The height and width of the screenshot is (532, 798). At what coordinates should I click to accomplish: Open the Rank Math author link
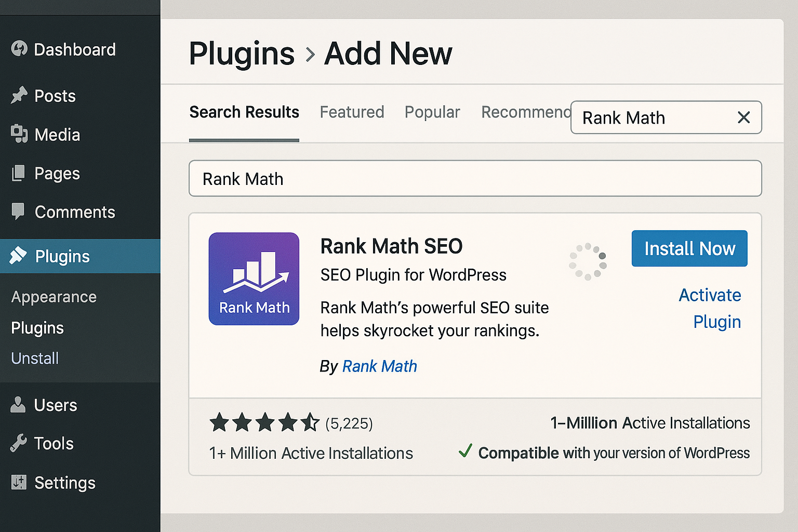[x=380, y=366]
